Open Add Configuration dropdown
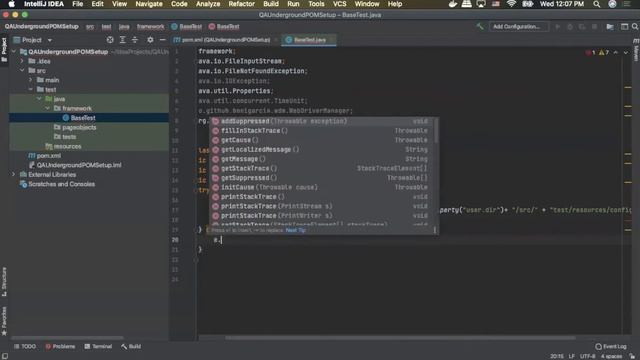Viewport: 640px width, 360px height. pyautogui.click(x=519, y=27)
